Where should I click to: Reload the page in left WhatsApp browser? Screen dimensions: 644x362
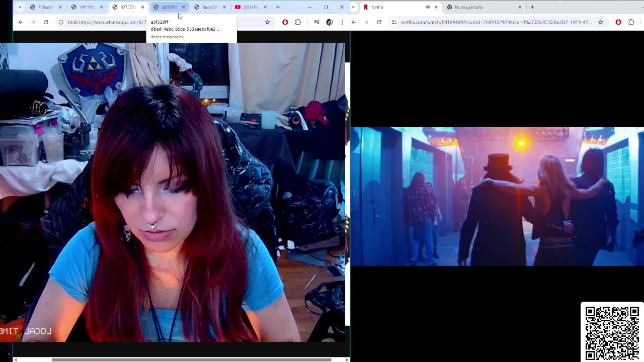coord(46,22)
